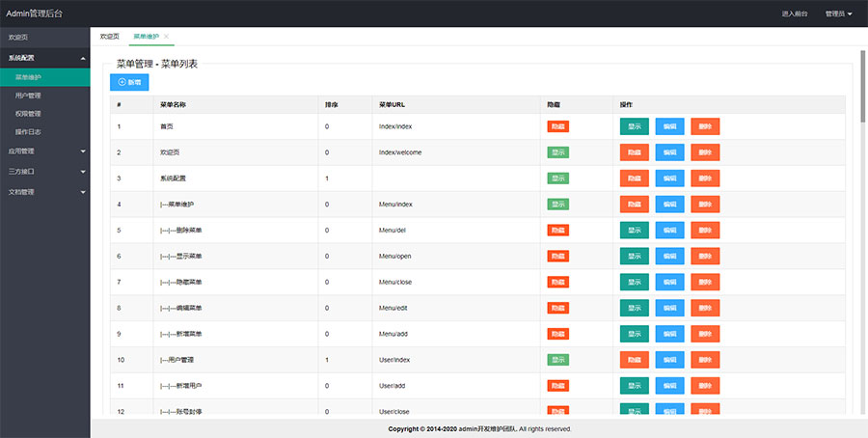Click the orange 隐藏 button for 欢迎页 row
The width and height of the screenshot is (868, 438).
[x=634, y=152]
